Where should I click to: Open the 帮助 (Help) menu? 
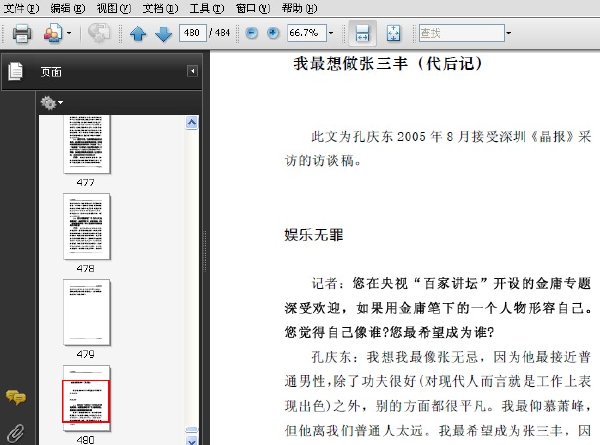click(299, 8)
